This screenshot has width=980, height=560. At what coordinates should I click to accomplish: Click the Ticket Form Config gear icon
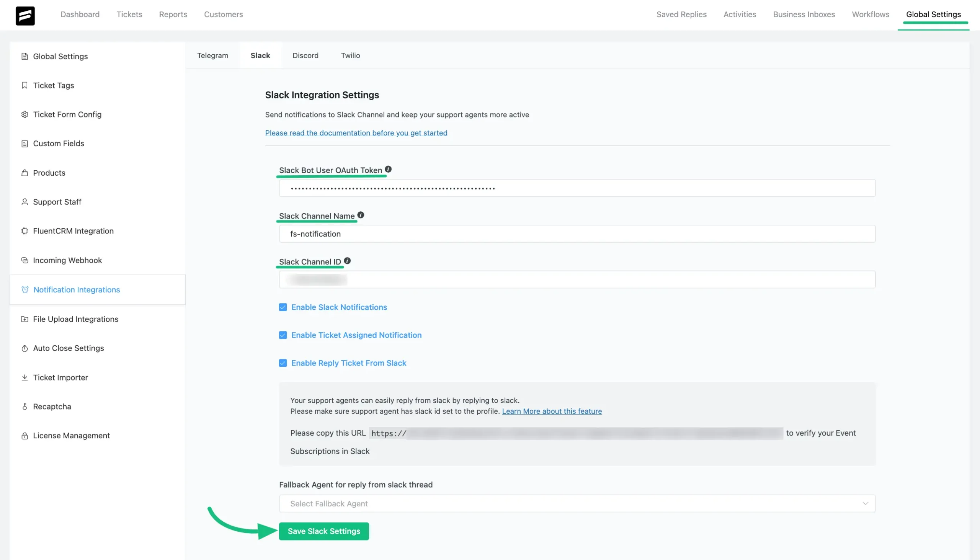point(24,114)
